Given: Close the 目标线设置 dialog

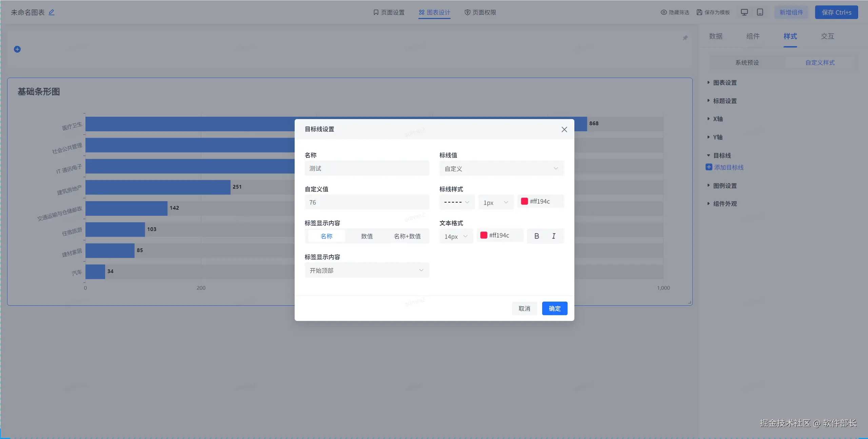Looking at the screenshot, I should coord(564,130).
